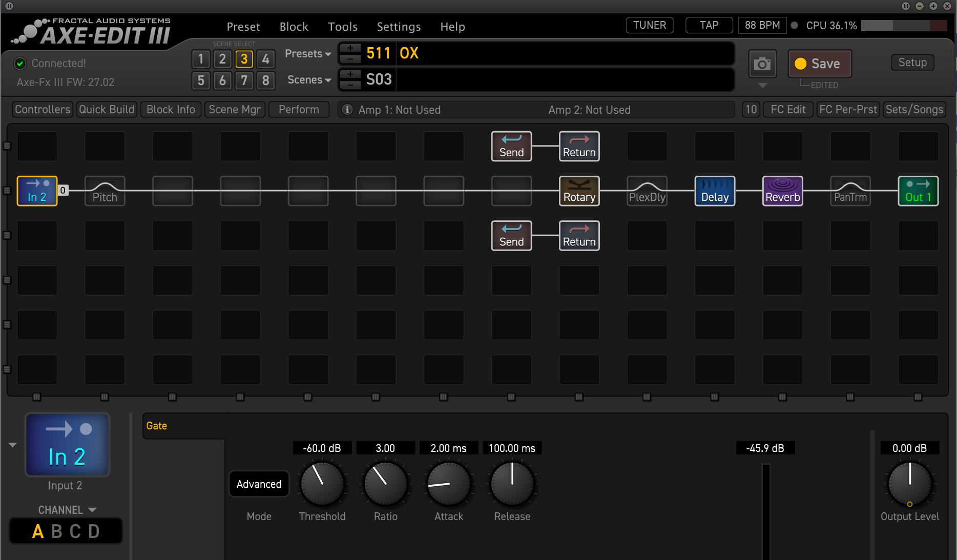The image size is (957, 560).
Task: Open the Advanced mode selector
Action: 259,484
